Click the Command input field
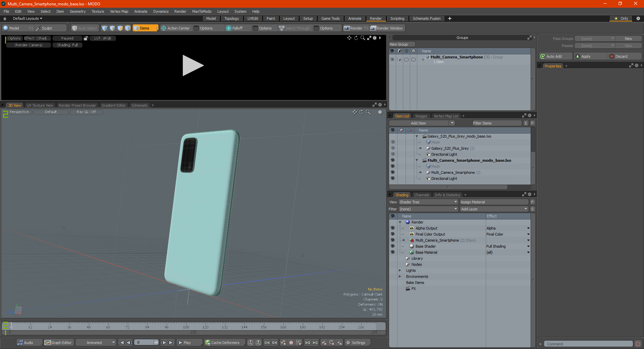The width and height of the screenshot is (644, 349). pyautogui.click(x=588, y=344)
